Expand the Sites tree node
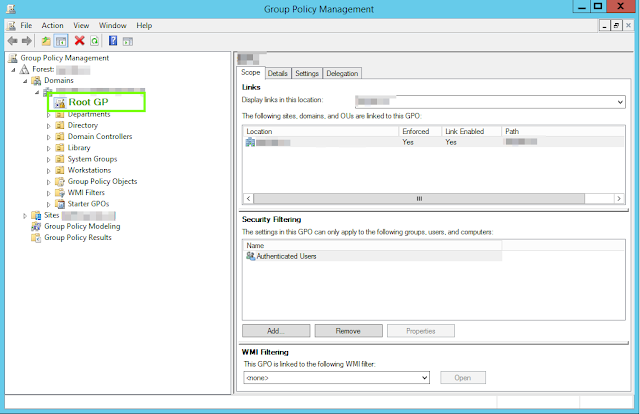This screenshot has height=414, width=640. pyautogui.click(x=25, y=216)
